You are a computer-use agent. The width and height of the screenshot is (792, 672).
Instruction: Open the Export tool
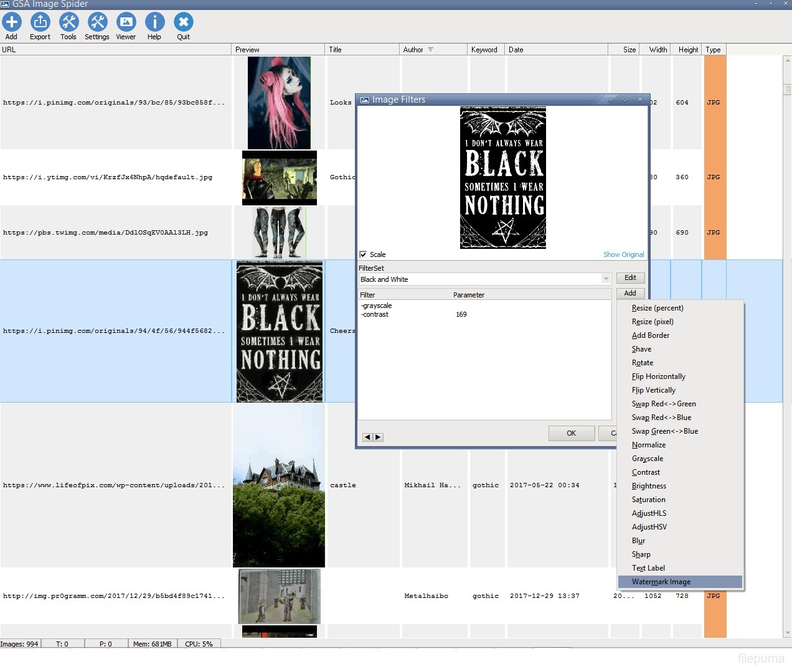coord(40,22)
